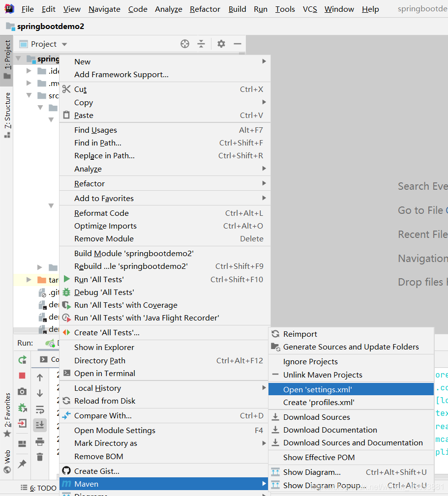Open the Web tool window tab
This screenshot has width=448, height=496.
pos(7,461)
